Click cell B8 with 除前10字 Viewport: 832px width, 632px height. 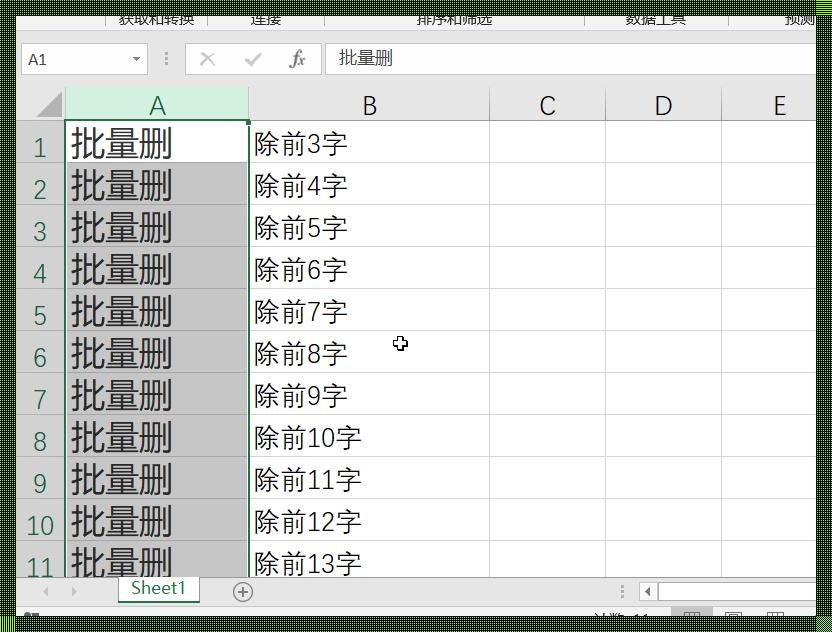pyautogui.click(x=369, y=436)
